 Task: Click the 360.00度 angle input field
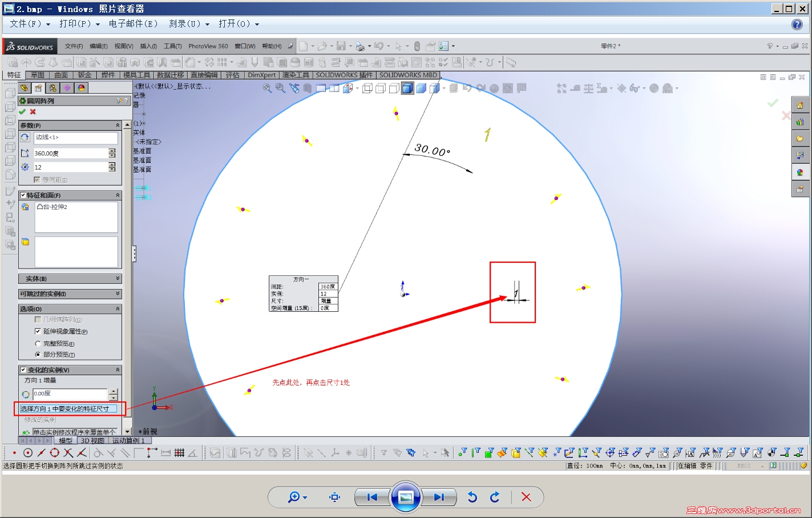click(71, 153)
